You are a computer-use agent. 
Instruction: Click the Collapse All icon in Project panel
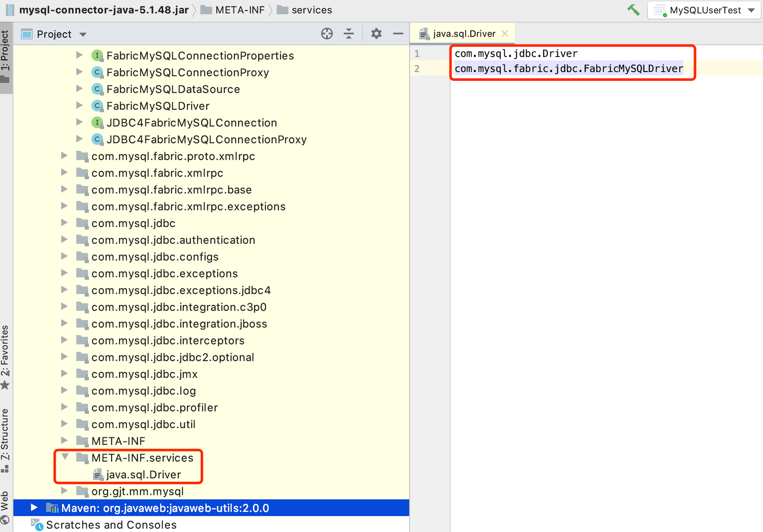pyautogui.click(x=349, y=34)
